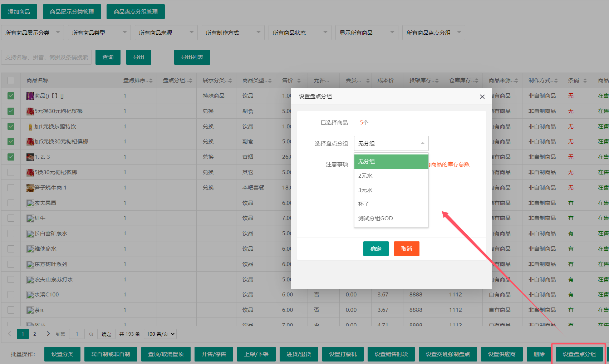Click next page arrow in pagination

point(48,334)
